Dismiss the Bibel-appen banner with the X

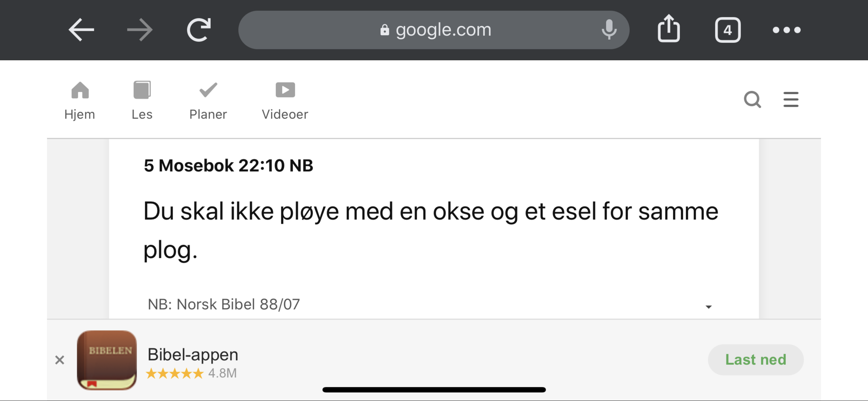pos(60,360)
